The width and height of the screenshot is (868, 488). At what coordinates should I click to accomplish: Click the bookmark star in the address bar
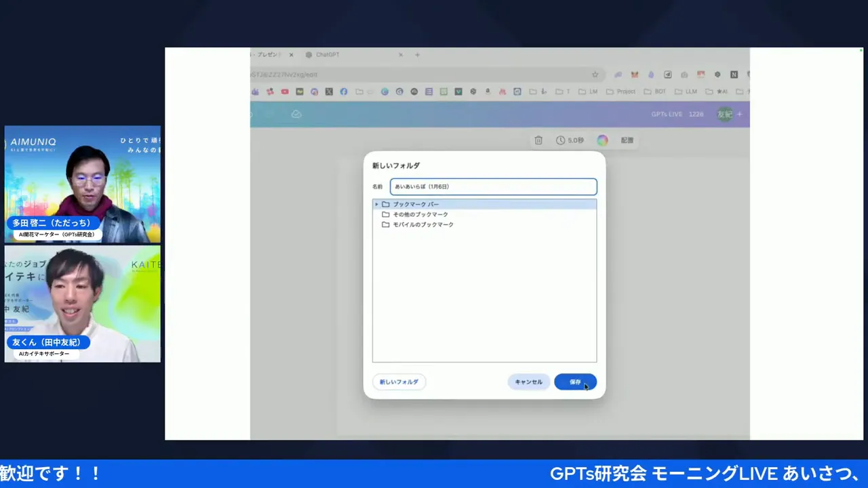coord(595,75)
